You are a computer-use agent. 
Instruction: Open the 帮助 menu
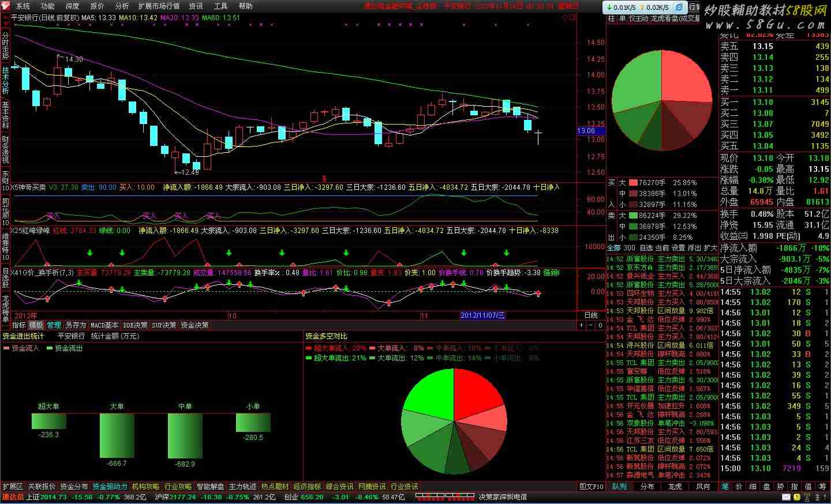tap(245, 6)
